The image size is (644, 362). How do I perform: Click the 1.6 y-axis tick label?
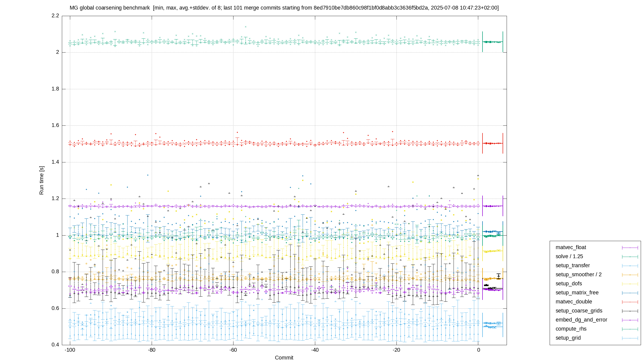coord(55,125)
